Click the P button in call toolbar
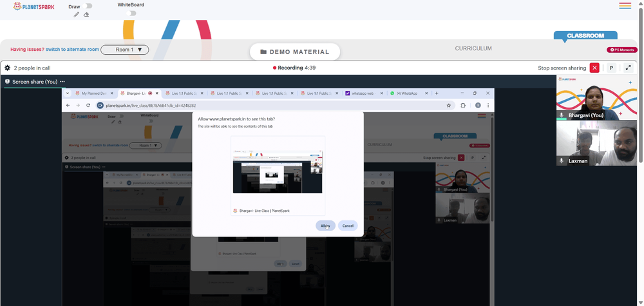 click(x=611, y=68)
